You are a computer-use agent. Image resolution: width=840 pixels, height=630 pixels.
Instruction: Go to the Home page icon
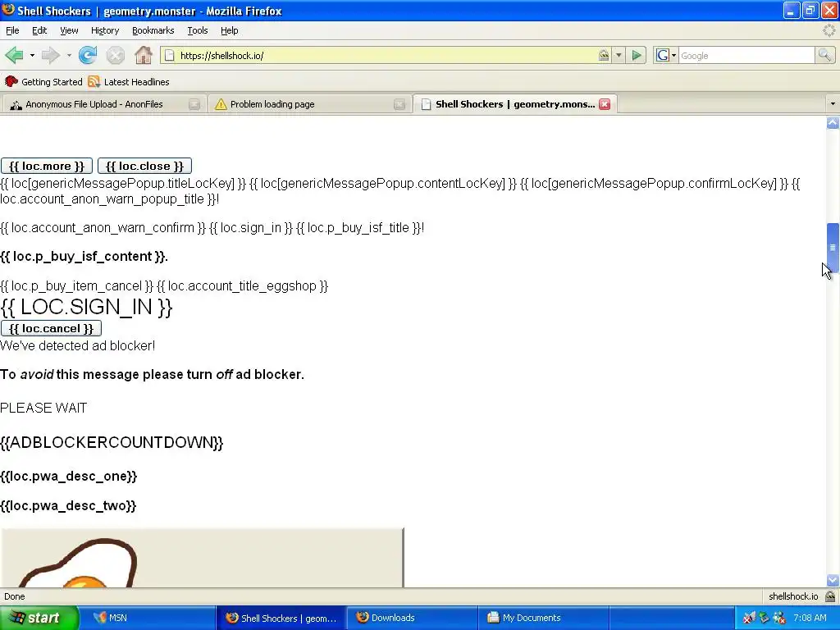143,55
